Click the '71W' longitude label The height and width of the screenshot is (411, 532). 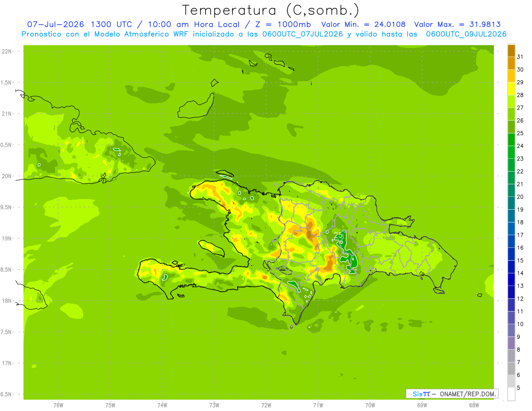(318, 405)
